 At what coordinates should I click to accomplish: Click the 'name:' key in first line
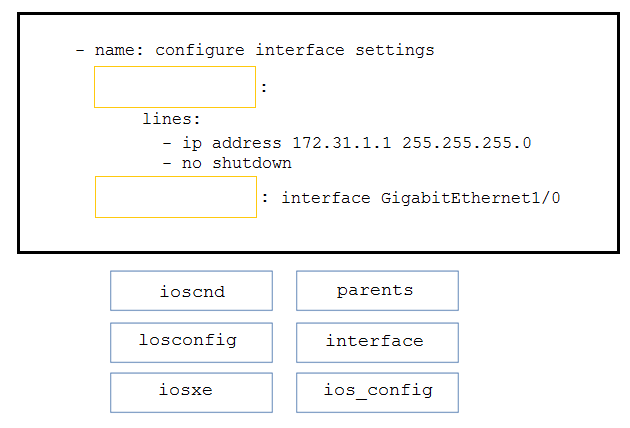[x=119, y=50]
